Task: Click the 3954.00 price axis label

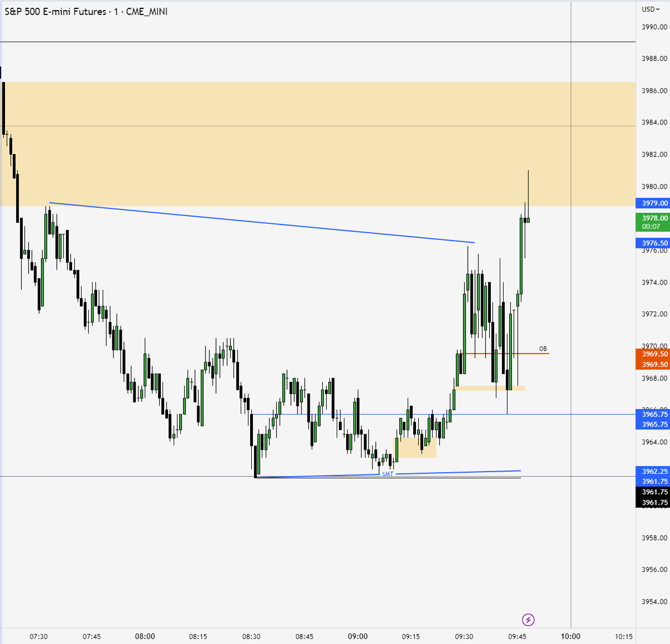Action: click(x=654, y=602)
